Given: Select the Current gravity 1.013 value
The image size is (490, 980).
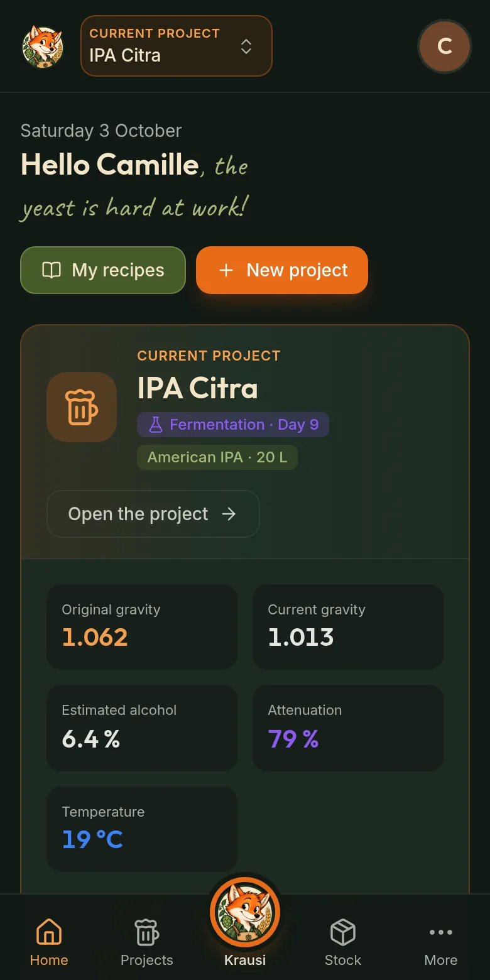Looking at the screenshot, I should (301, 637).
